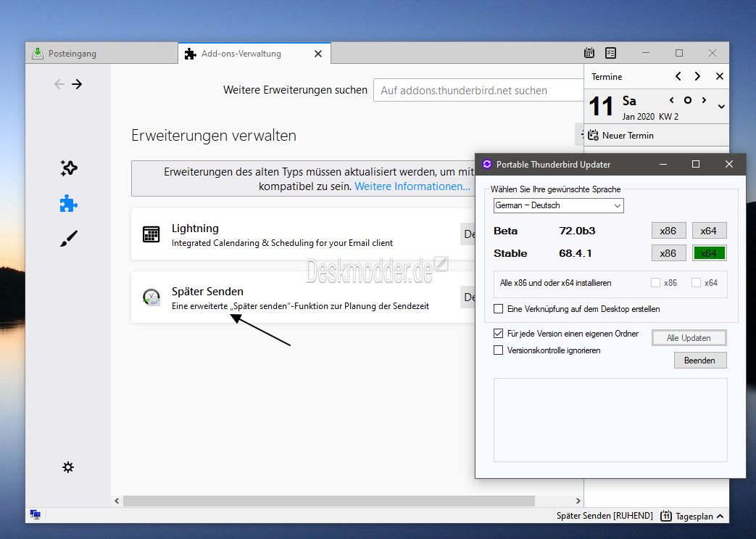Collapse the Tagesplan chevron in the status bar
The image size is (756, 539).
(x=720, y=517)
